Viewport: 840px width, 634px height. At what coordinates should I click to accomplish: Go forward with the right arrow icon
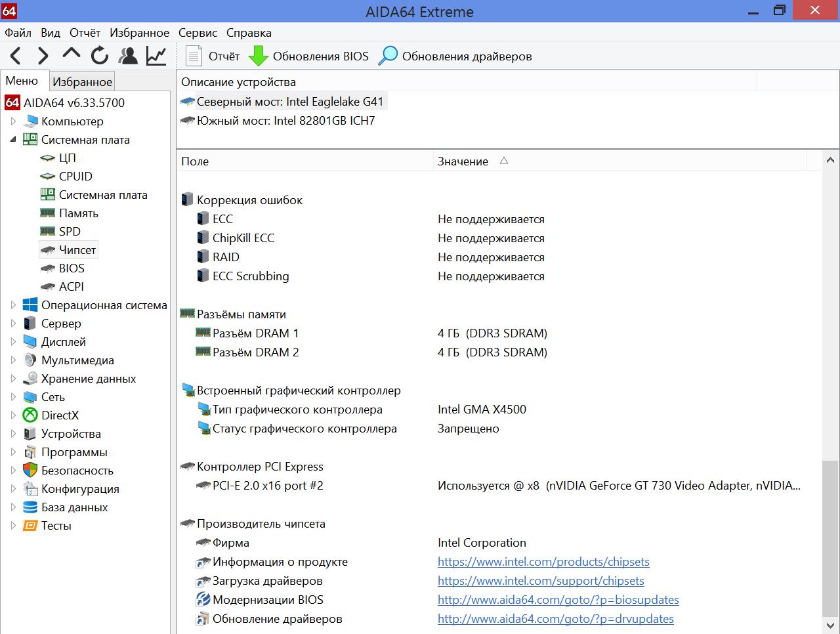(43, 56)
